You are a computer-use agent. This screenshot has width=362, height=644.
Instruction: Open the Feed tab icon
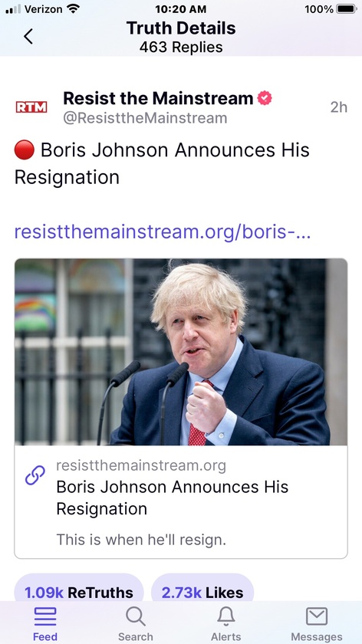click(x=45, y=616)
